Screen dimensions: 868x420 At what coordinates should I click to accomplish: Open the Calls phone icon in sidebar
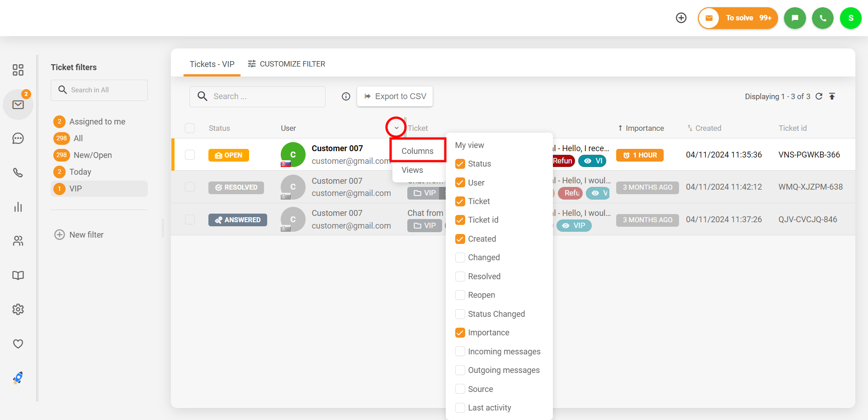(18, 172)
